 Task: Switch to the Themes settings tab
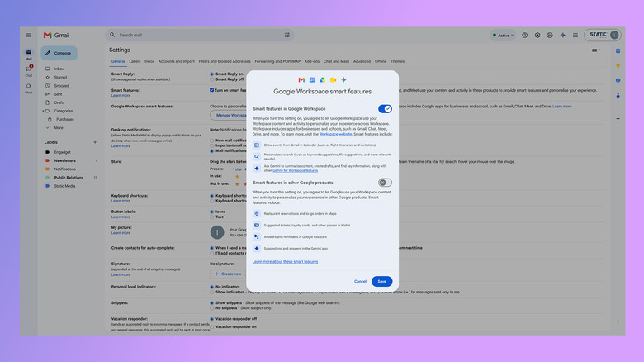click(397, 61)
